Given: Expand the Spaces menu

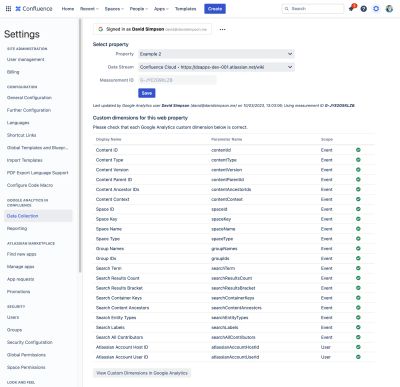Looking at the screenshot, I should point(114,9).
